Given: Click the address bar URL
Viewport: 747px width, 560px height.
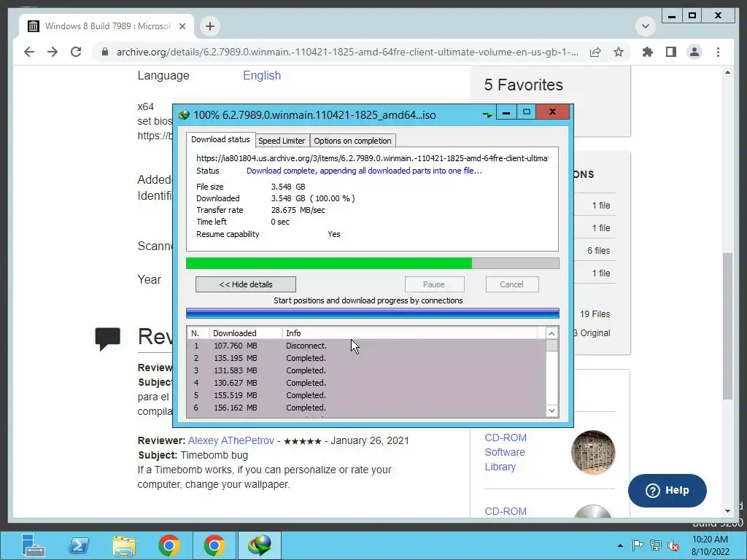Looking at the screenshot, I should click(347, 52).
